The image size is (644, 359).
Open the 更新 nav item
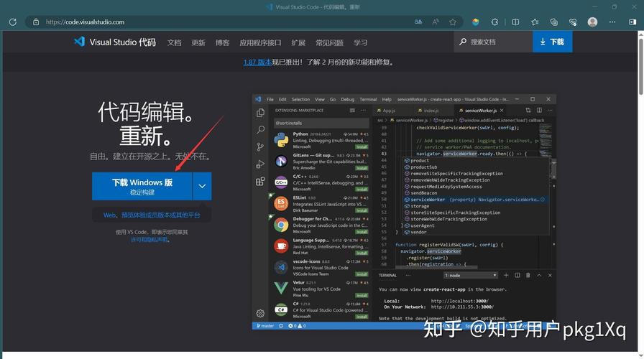coord(198,42)
